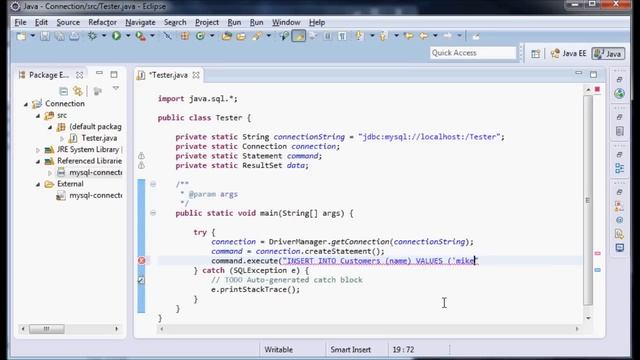
Task: Open the globe web browser sidebar icon
Action: pos(619,93)
